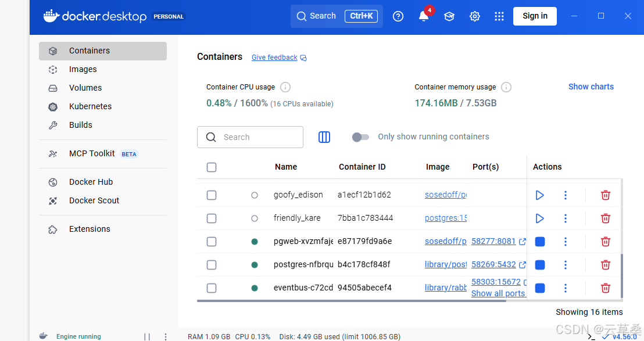Click the Give feedback link
This screenshot has height=341, width=644.
click(274, 58)
